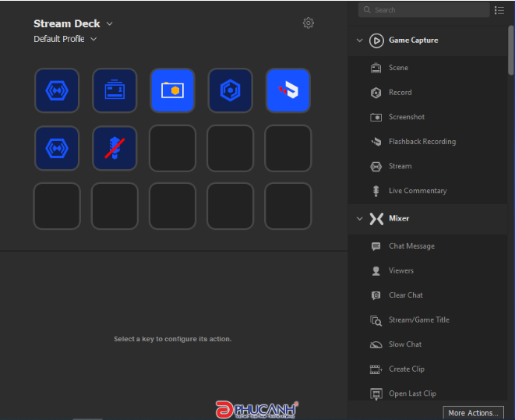Viewport: 515px width, 420px height.
Task: Open the Default Profile dropdown
Action: point(93,39)
